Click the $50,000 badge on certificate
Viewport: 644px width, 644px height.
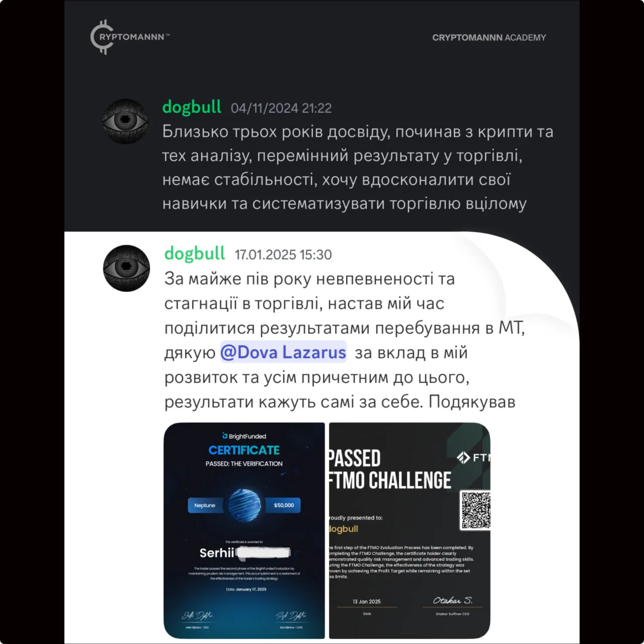tap(283, 505)
